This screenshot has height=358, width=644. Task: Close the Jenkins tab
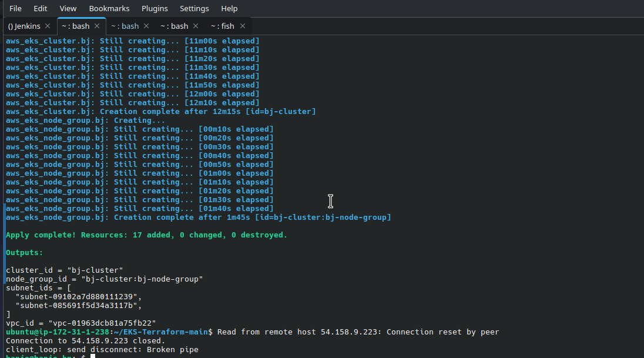click(48, 26)
